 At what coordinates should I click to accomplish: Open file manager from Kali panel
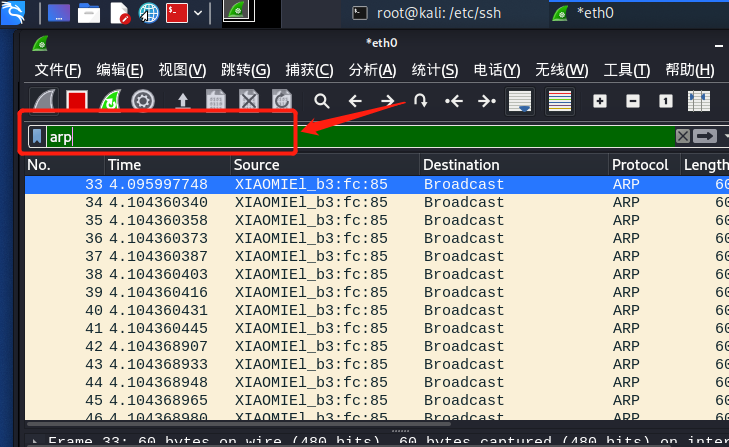point(89,13)
